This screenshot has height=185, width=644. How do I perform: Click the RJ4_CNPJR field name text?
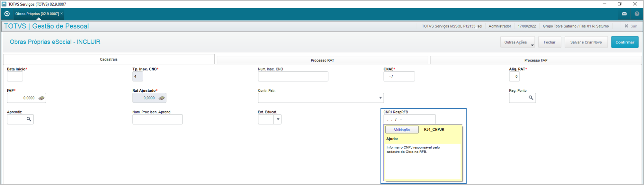(434, 129)
